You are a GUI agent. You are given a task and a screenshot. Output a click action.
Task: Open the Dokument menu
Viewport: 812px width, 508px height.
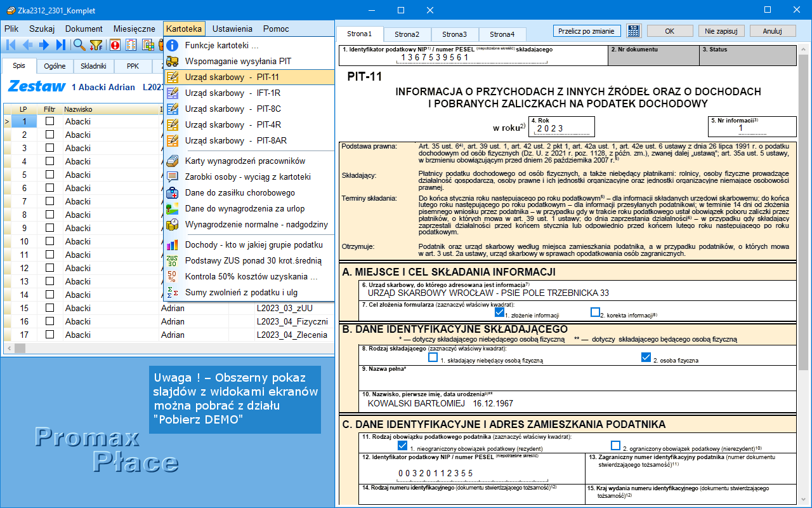point(84,29)
